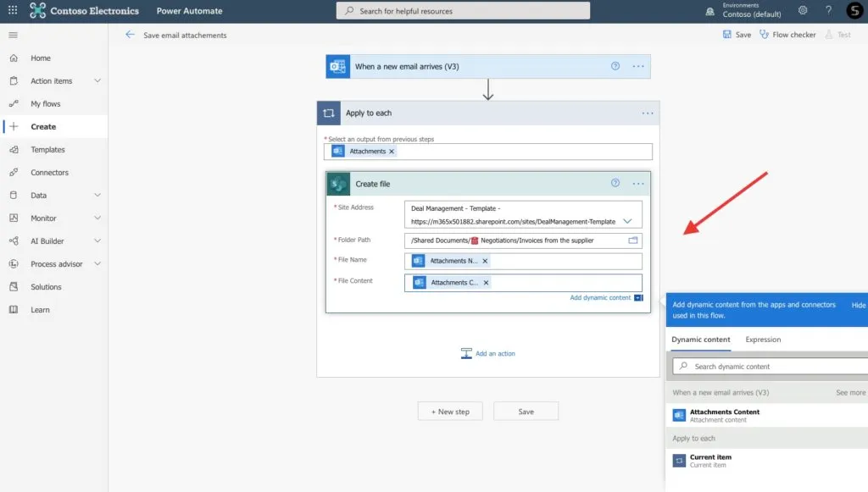Open more options for Create file

pos(638,184)
